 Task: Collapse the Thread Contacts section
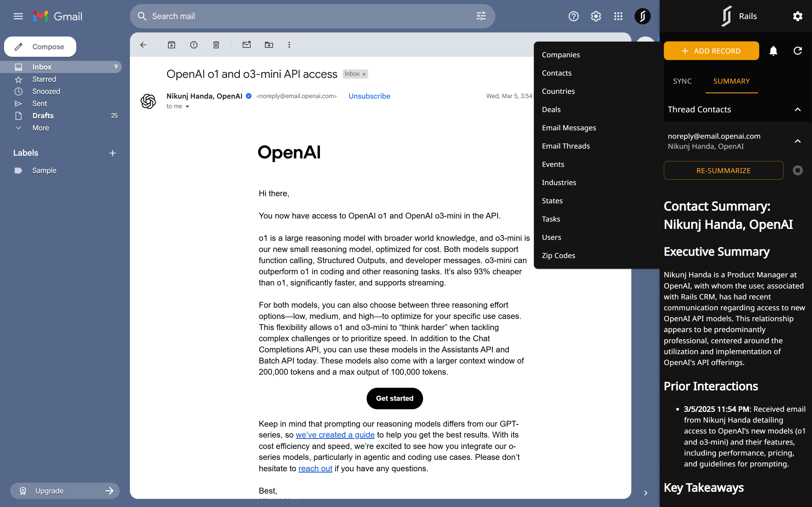click(798, 109)
